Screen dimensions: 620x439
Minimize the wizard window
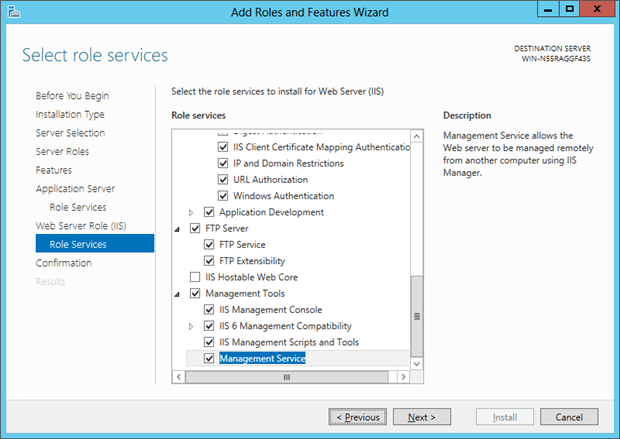pyautogui.click(x=548, y=9)
